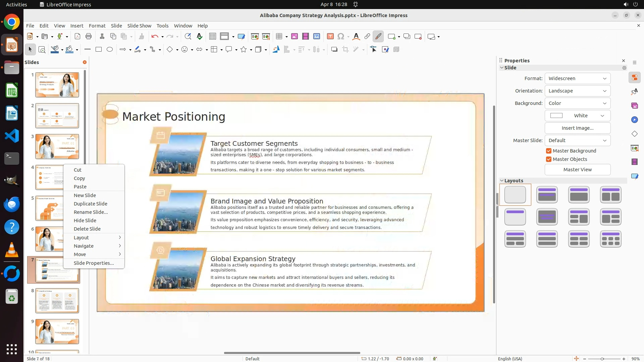The width and height of the screenshot is (644, 362).
Task: Open the White background color picker
Action: point(577,116)
